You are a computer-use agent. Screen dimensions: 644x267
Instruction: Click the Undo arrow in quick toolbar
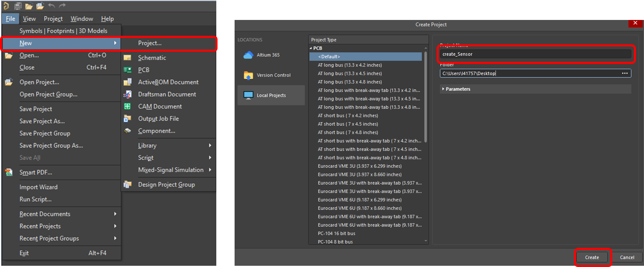click(x=51, y=6)
